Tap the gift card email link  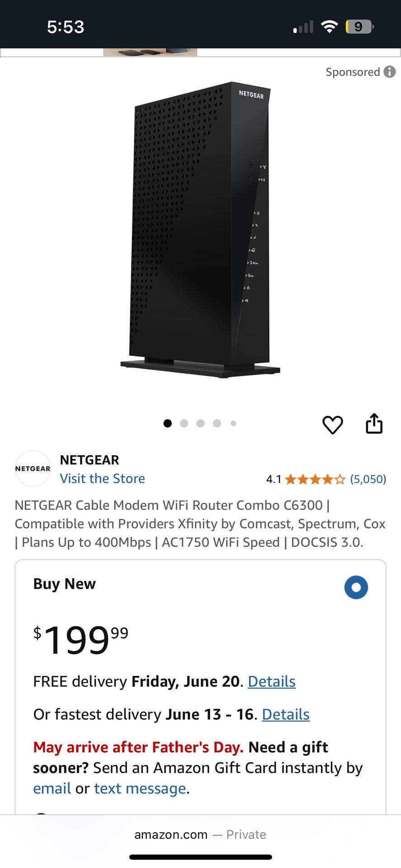point(52,788)
